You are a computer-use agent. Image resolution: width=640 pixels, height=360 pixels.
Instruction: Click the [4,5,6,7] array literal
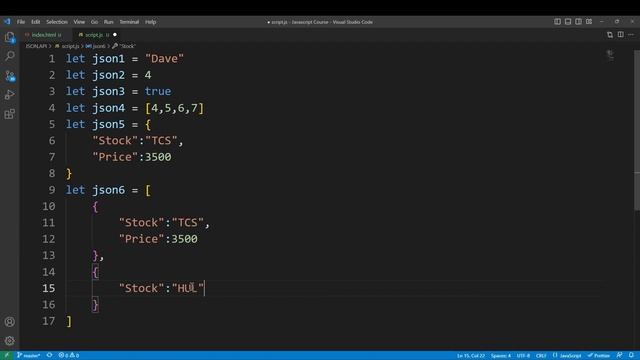click(x=175, y=108)
